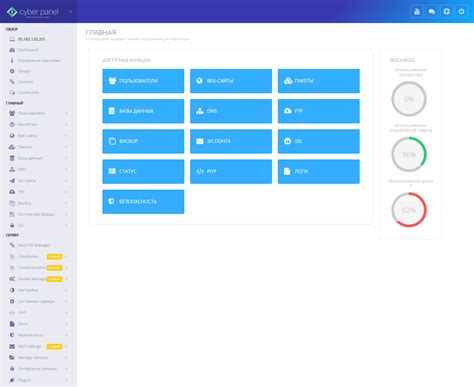Click the Docker Manager sidebar icon
The width and height of the screenshot is (474, 387).
[x=12, y=279]
